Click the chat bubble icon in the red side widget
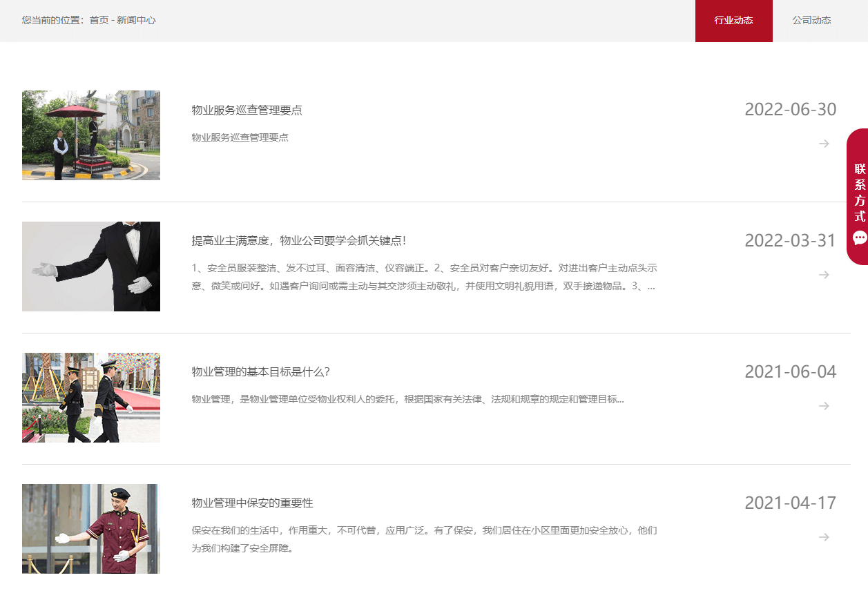 pos(860,238)
